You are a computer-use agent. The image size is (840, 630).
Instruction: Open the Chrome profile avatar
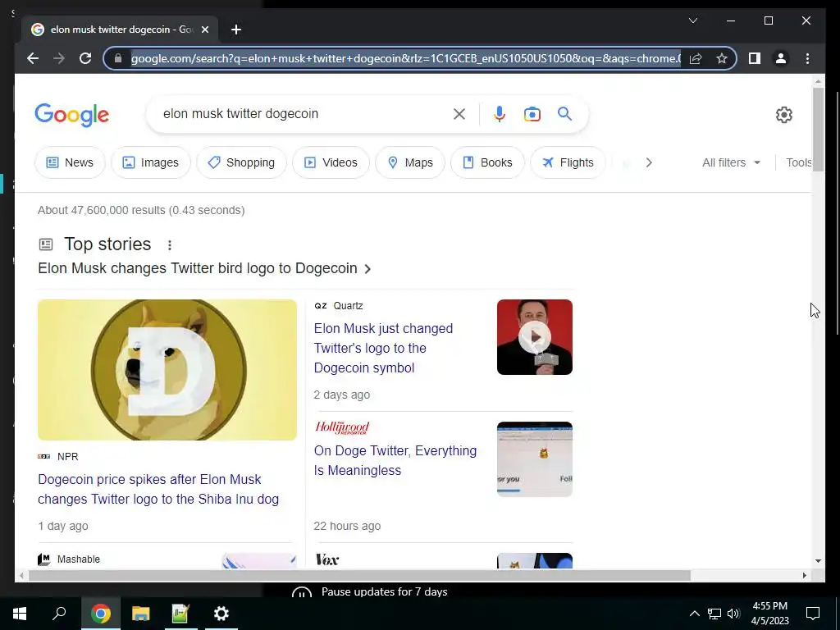click(781, 58)
